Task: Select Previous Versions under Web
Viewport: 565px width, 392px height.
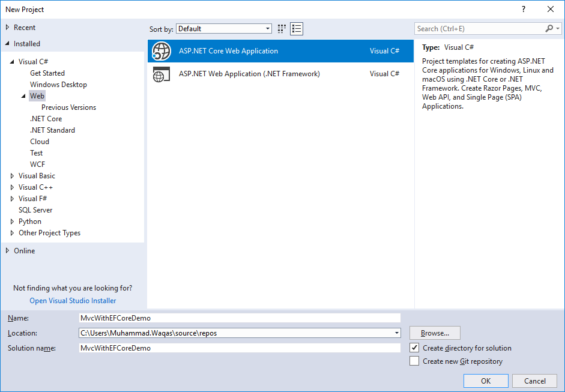Action: (x=68, y=107)
